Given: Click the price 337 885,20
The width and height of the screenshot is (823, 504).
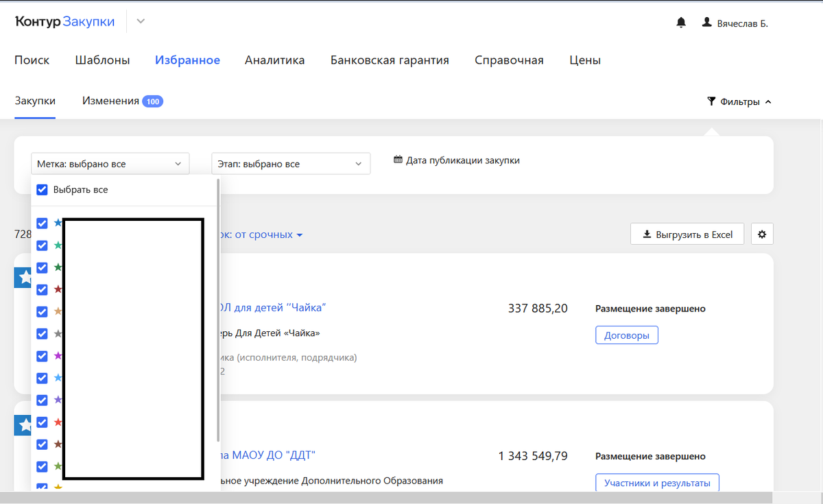Looking at the screenshot, I should point(538,309).
